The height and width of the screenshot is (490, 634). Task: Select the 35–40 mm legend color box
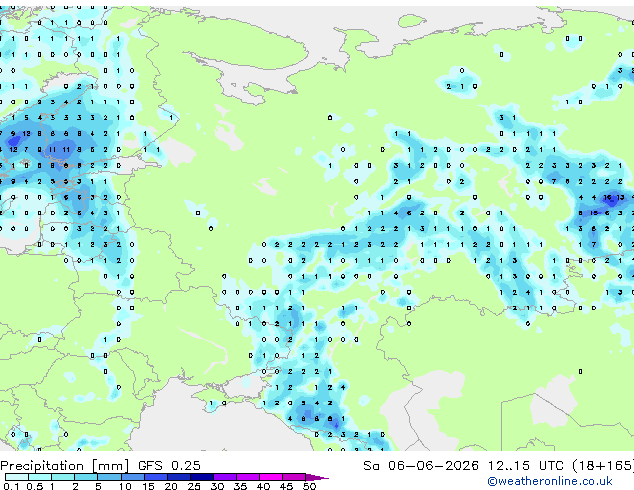247,477
